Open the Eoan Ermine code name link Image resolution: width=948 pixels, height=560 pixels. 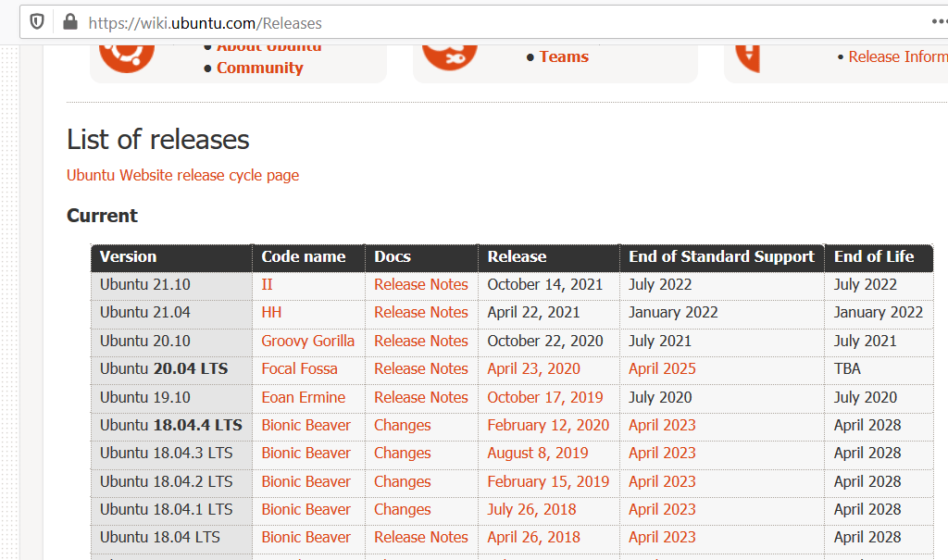pos(303,397)
